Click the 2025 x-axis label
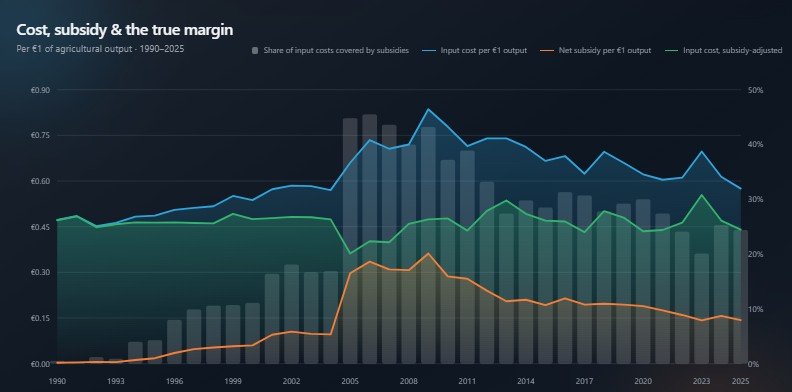This screenshot has width=792, height=392. coord(740,381)
